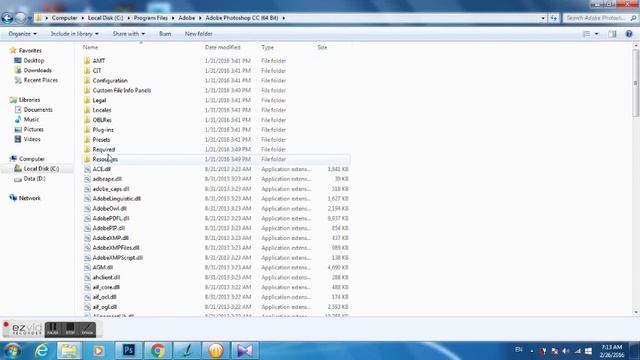This screenshot has height=360, width=640.
Task: Open the Windows Start menu
Action: coord(12,351)
